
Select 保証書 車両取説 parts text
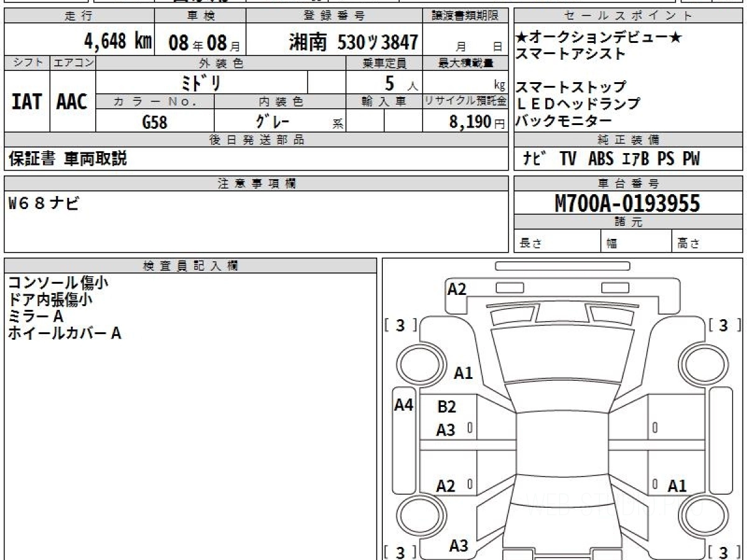tap(67, 159)
